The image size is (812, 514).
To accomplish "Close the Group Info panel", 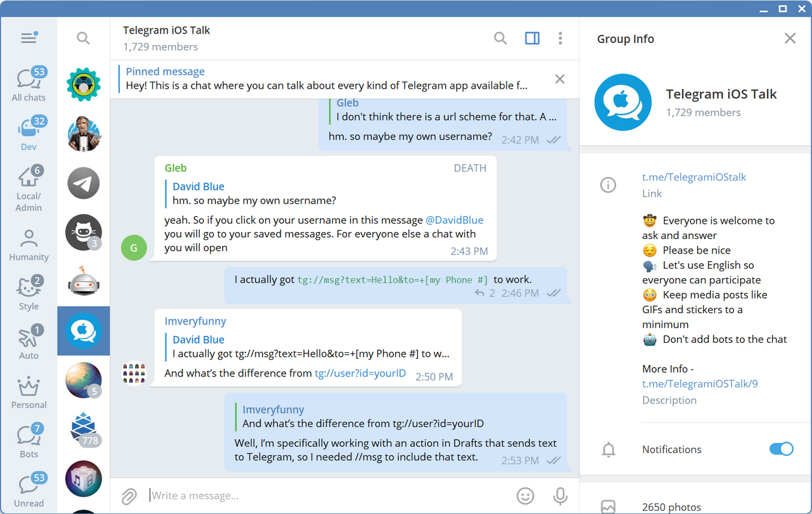I will [x=790, y=39].
